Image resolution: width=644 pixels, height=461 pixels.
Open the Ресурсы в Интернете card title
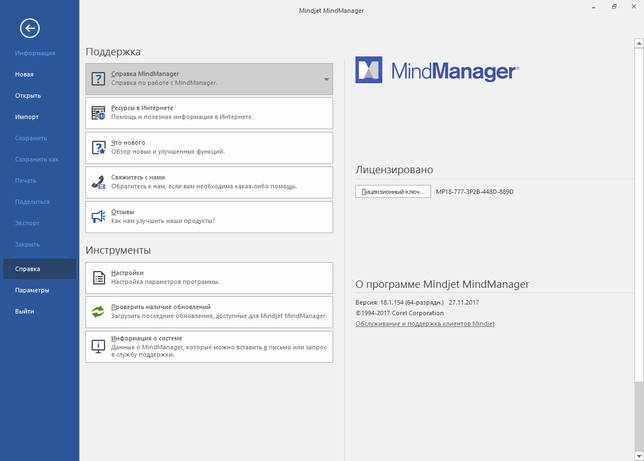pyautogui.click(x=142, y=108)
